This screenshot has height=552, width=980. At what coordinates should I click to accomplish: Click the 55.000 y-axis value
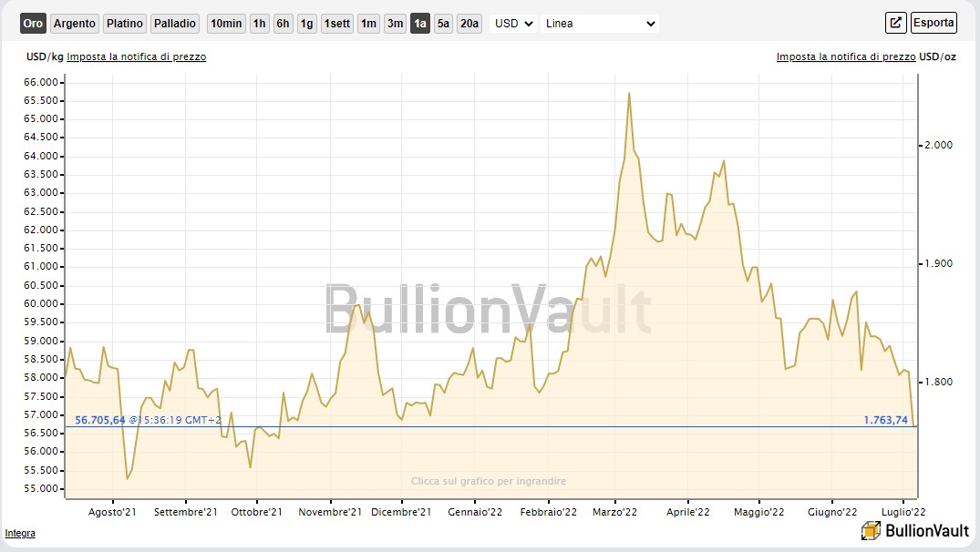coord(41,488)
